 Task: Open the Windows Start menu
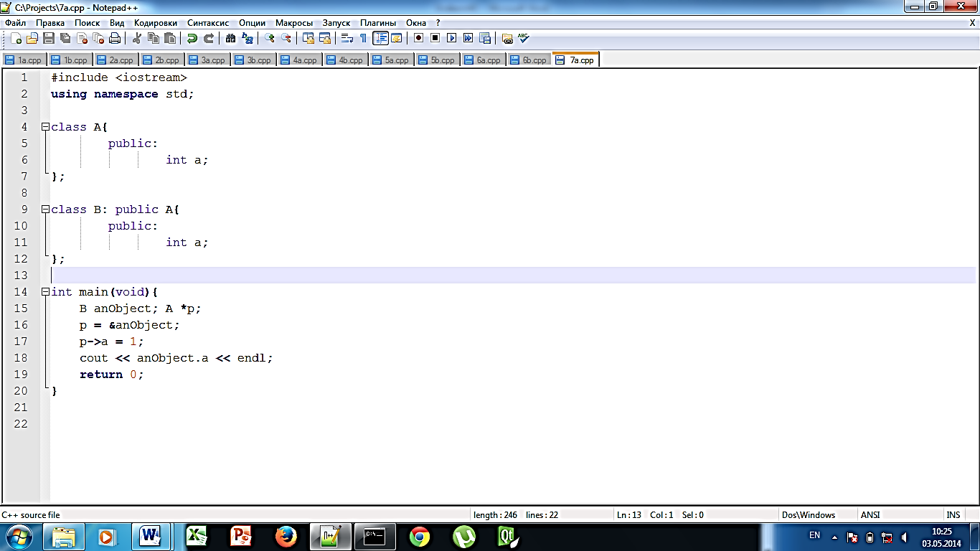click(19, 537)
